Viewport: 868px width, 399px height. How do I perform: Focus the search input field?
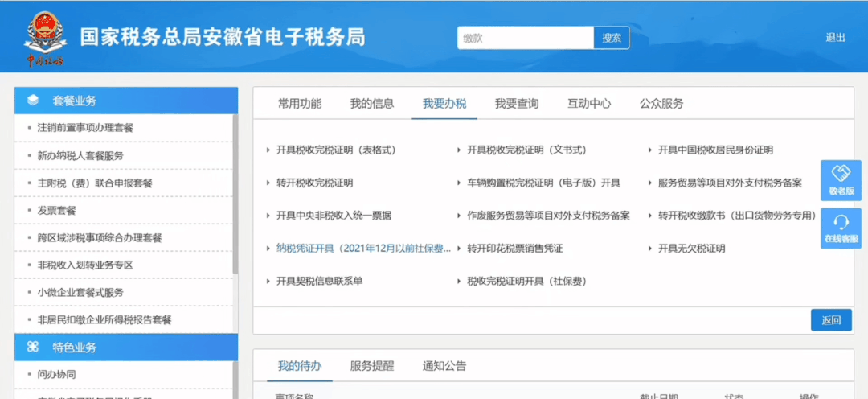coord(526,38)
